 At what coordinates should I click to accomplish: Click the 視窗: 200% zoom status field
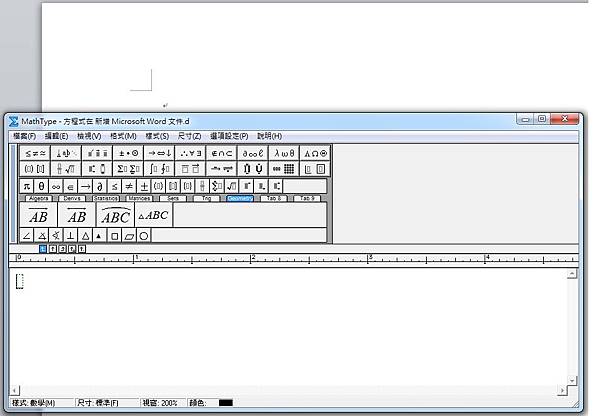click(x=163, y=403)
